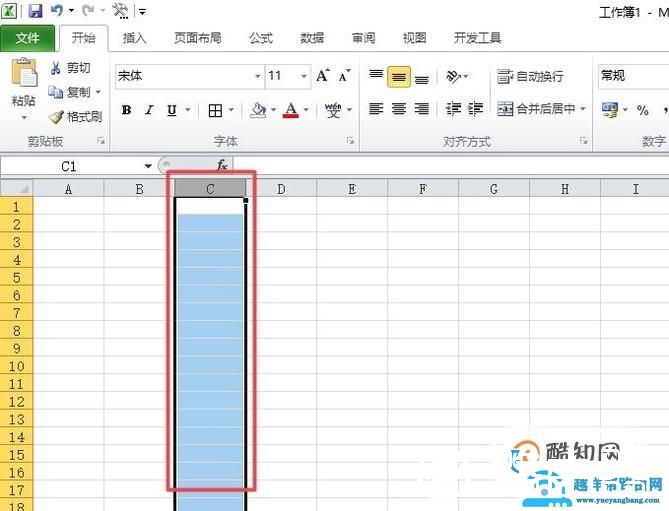Click the number format box showing 常规
Screen dimensions: 669x511
[x=633, y=76]
